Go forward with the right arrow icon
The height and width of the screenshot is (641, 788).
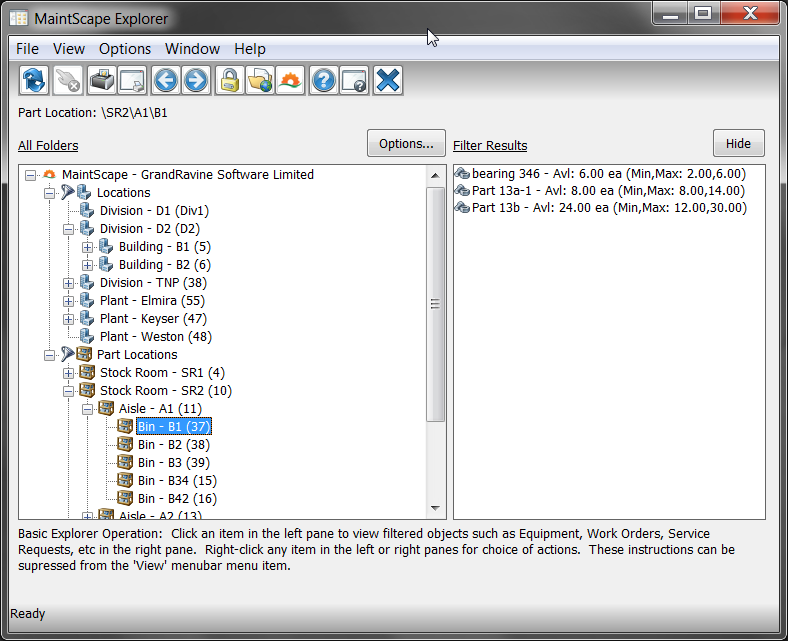click(196, 80)
